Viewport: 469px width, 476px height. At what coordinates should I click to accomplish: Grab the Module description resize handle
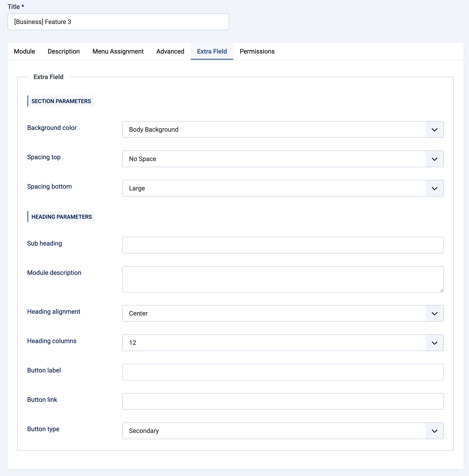[442, 290]
